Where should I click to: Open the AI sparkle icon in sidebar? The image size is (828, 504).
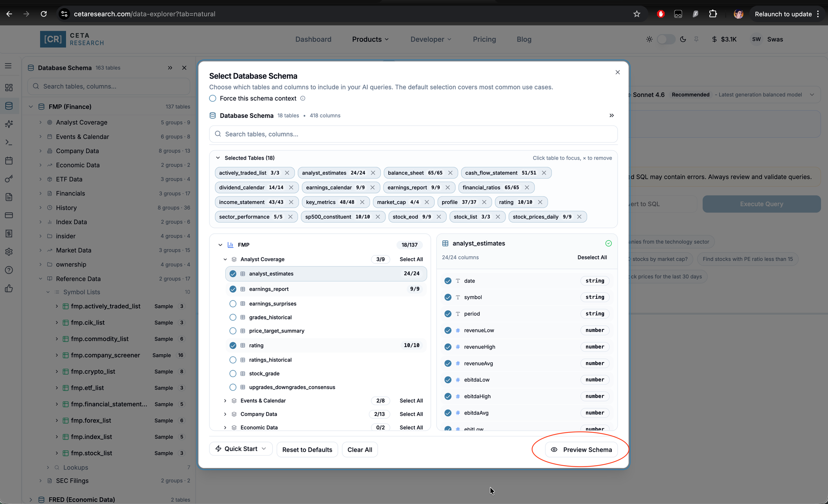9,124
